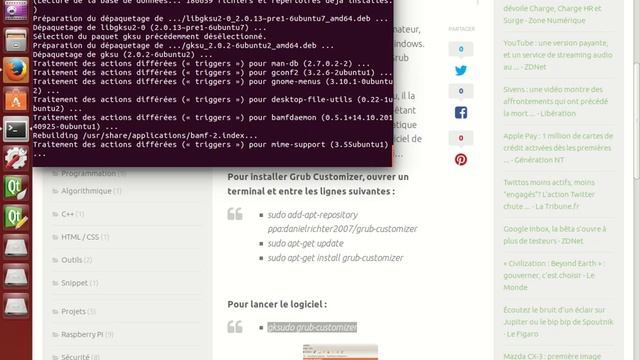Click the Facebook share counter showing 0
Screen dimensions: 640x360
pyautogui.click(x=461, y=91)
